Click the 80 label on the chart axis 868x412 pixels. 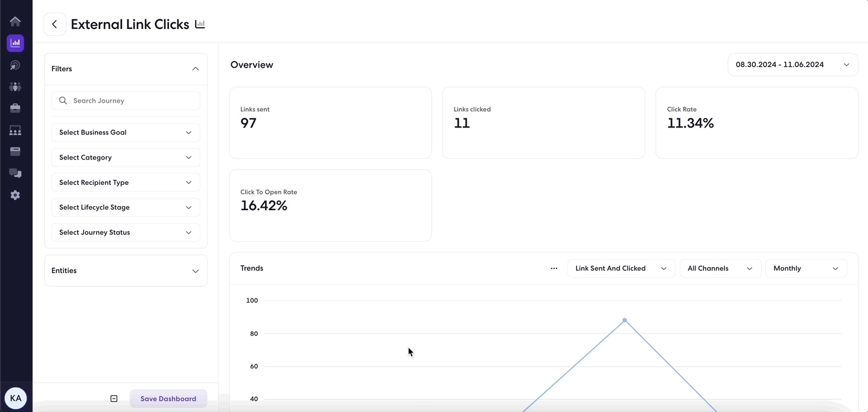[x=254, y=333]
